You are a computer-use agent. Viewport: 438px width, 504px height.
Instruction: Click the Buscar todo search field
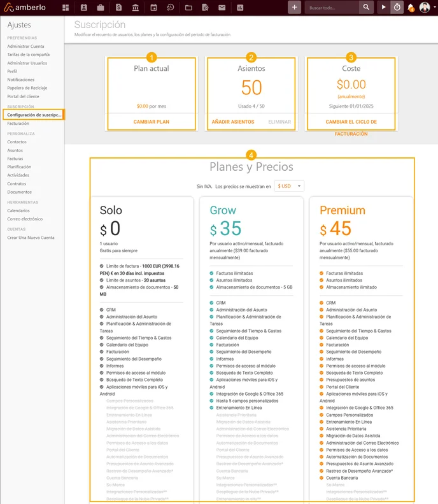point(332,8)
